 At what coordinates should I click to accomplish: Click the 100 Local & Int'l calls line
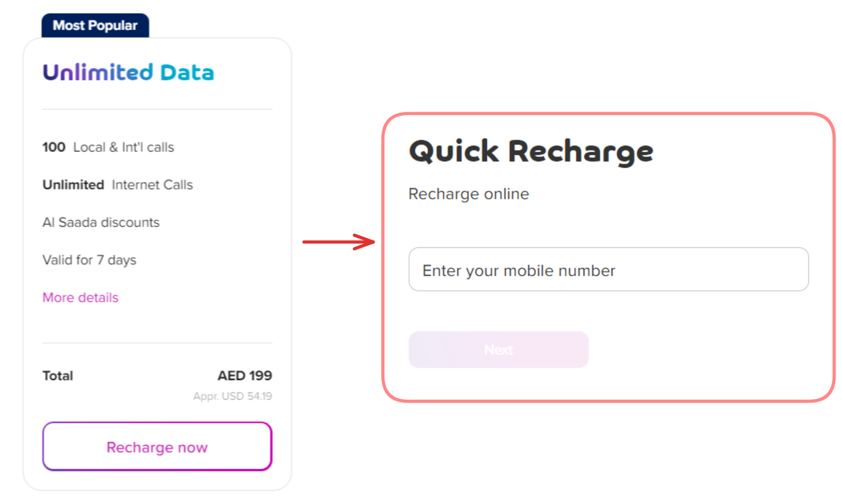click(108, 147)
